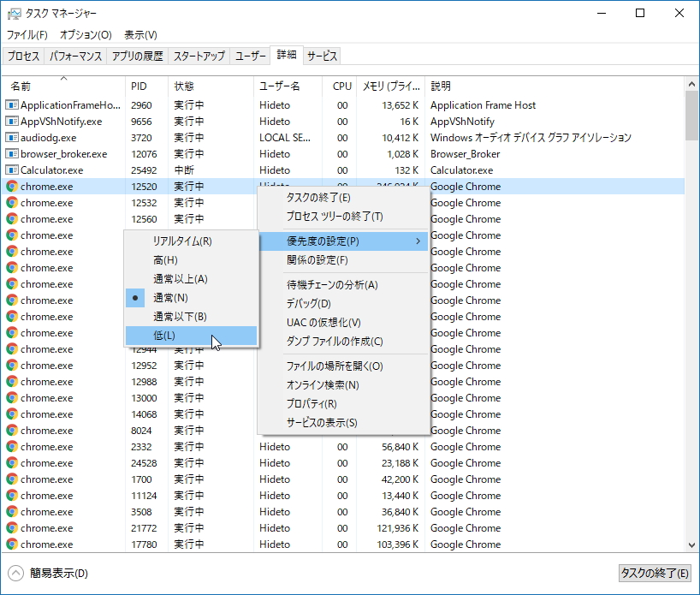Click Chrome icon for PID 13000
The width and height of the screenshot is (700, 595).
pyautogui.click(x=12, y=398)
